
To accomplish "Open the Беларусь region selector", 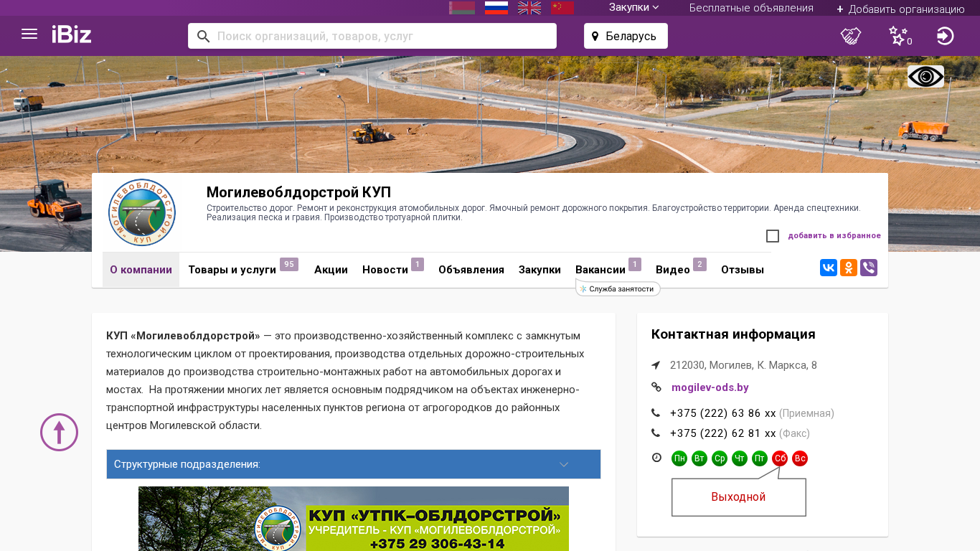I will 626,36.
